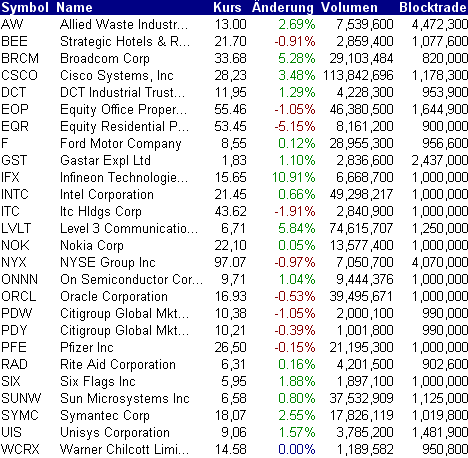
Task: Select the NOK symbol
Action: pos(15,245)
